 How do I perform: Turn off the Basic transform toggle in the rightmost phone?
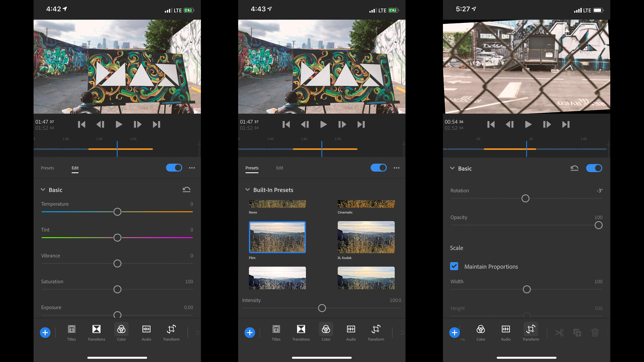coord(594,168)
